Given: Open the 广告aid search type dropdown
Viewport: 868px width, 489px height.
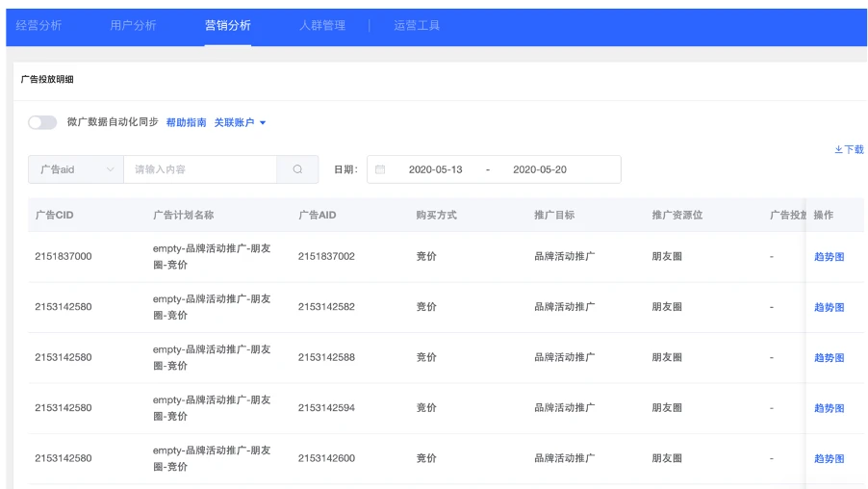Looking at the screenshot, I should pyautogui.click(x=76, y=169).
